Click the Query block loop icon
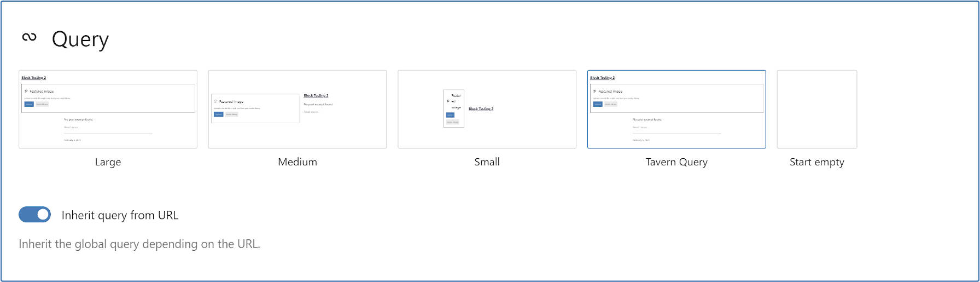Image resolution: width=980 pixels, height=282 pixels. click(29, 37)
